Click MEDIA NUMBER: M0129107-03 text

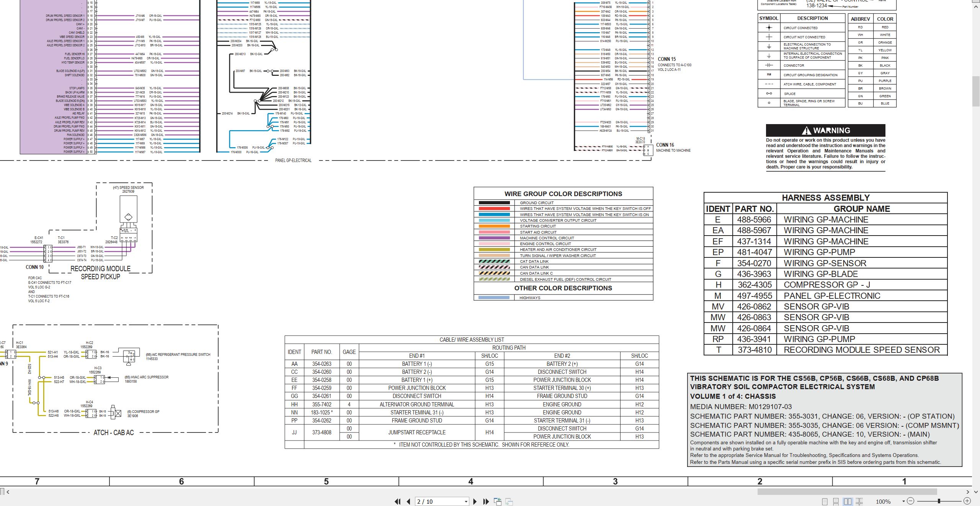tap(741, 407)
